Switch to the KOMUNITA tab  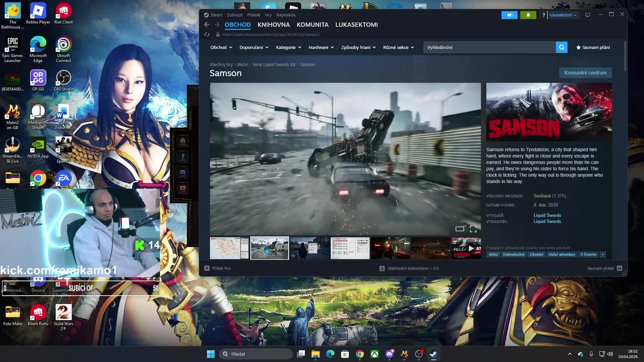click(312, 25)
